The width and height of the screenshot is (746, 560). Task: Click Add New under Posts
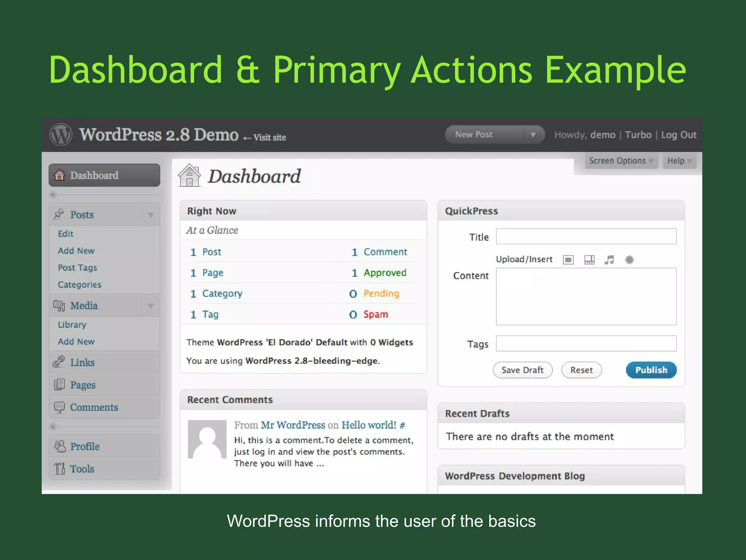(76, 251)
